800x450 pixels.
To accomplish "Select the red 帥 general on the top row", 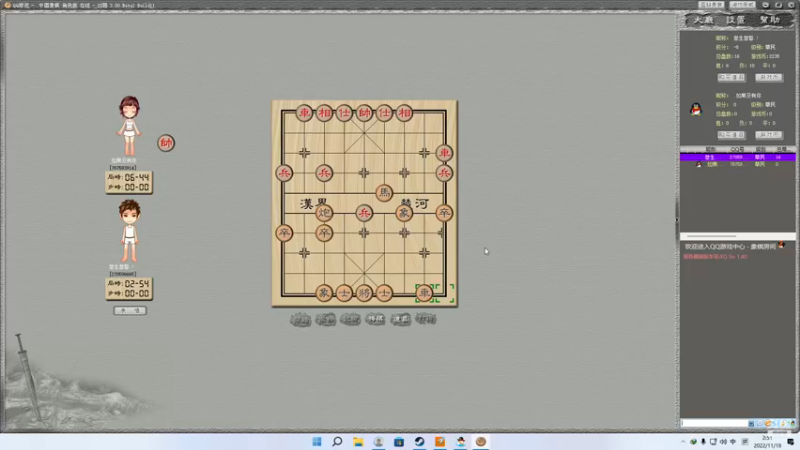I will [x=364, y=113].
